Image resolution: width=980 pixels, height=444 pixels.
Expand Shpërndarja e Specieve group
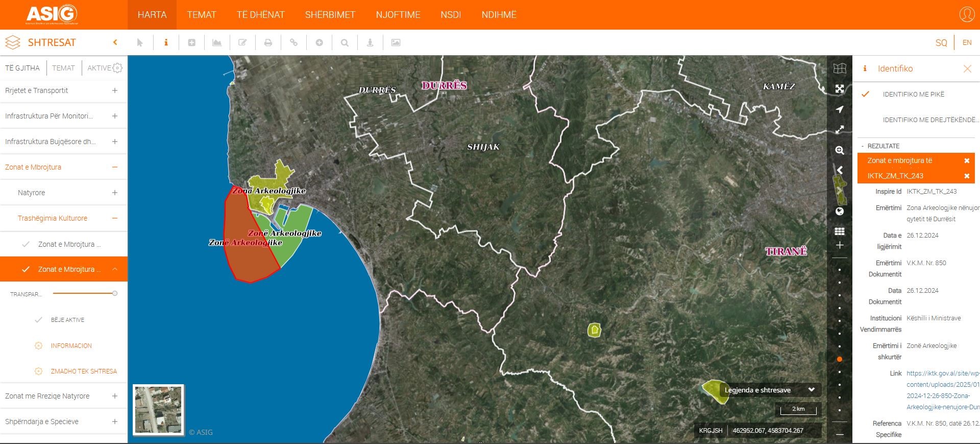[x=115, y=422]
